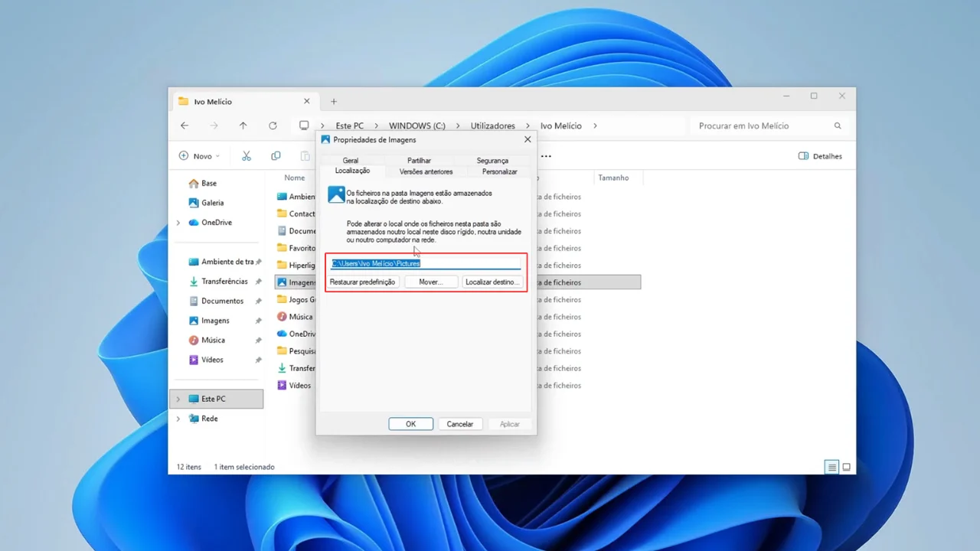Image resolution: width=980 pixels, height=551 pixels.
Task: Switch to the Segurança tab
Action: pyautogui.click(x=492, y=161)
